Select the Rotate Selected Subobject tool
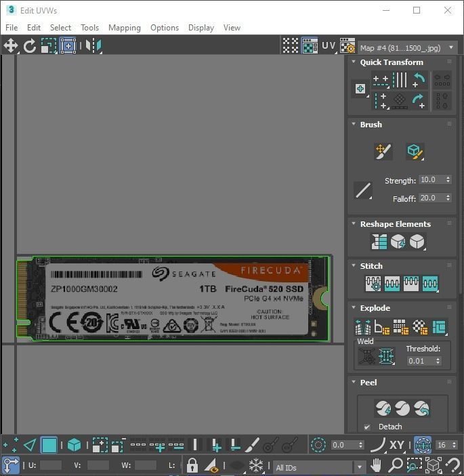 [x=30, y=46]
